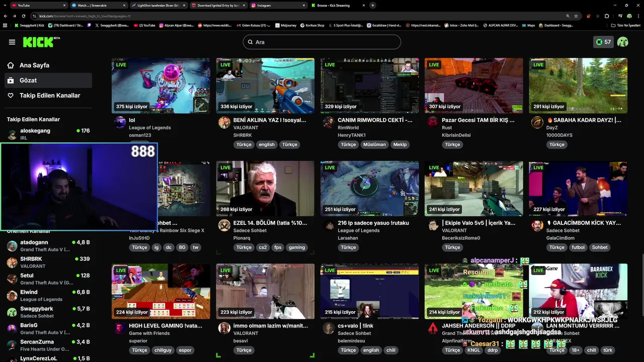Open the 57 Kick points counter

coord(603,42)
